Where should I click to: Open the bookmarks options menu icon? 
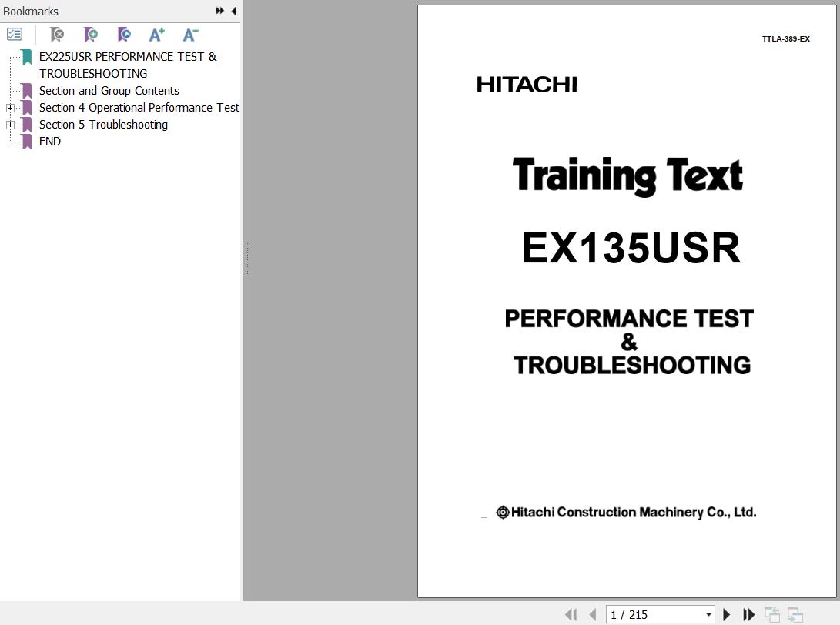coord(15,35)
